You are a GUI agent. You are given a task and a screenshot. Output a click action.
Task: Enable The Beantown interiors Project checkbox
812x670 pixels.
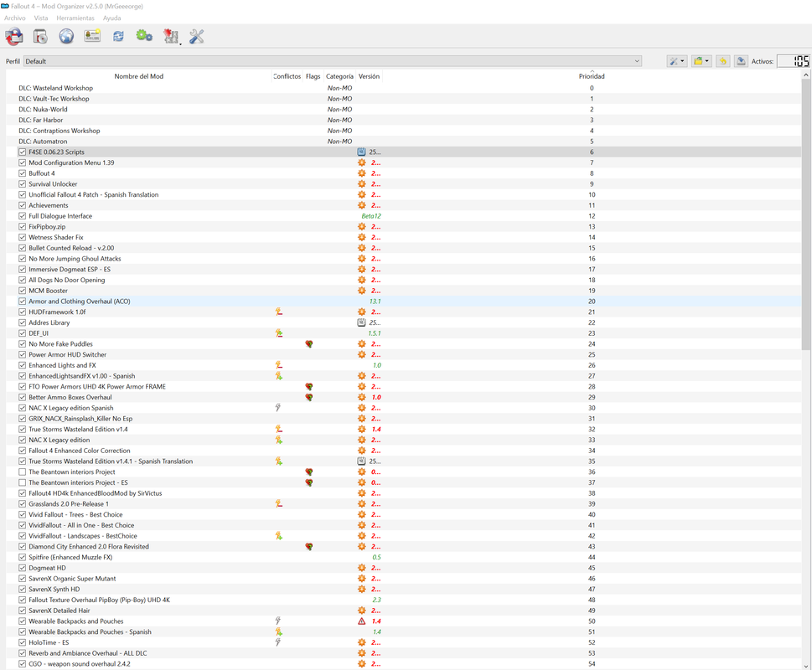tap(23, 472)
